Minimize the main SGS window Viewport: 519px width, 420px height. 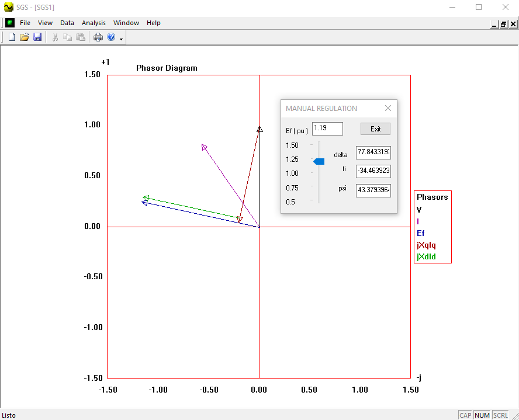[x=452, y=7]
